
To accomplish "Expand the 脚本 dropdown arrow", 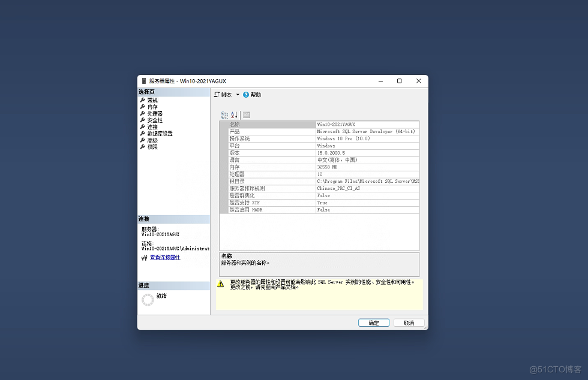I will click(238, 95).
